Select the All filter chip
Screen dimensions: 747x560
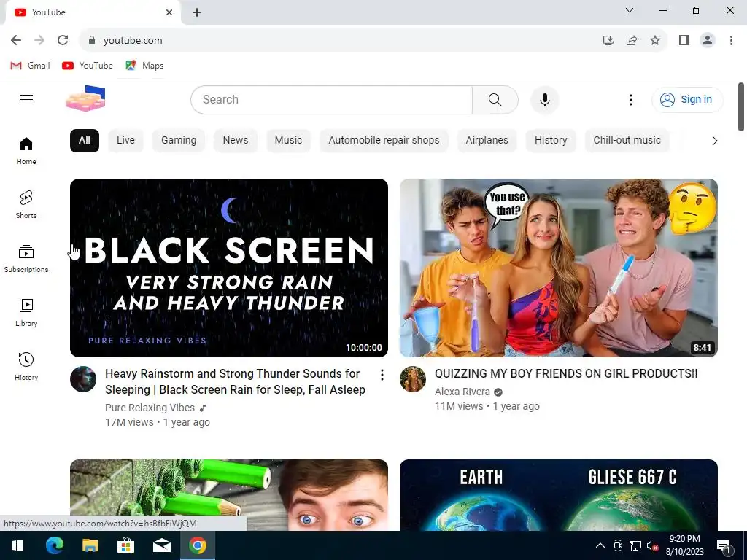(85, 141)
